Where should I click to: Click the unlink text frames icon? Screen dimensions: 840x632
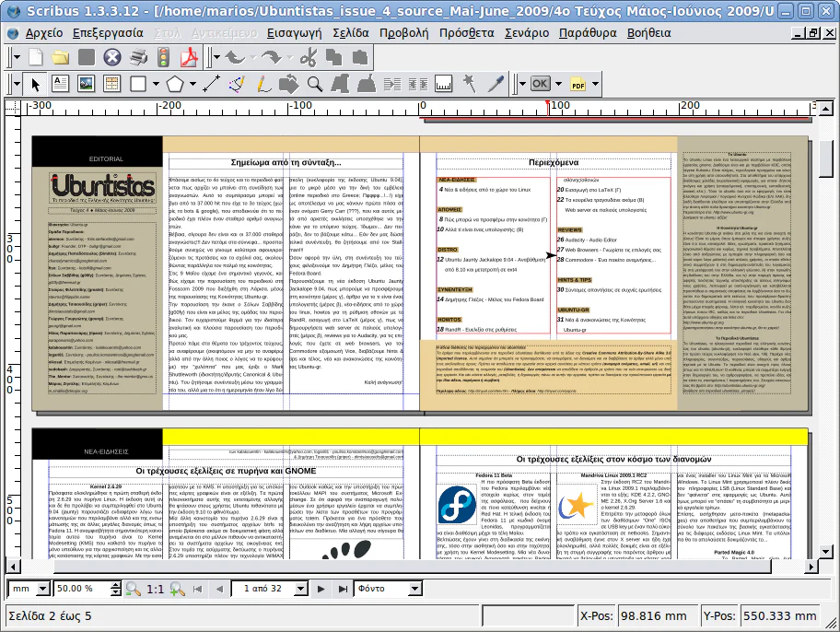pyautogui.click(x=418, y=84)
